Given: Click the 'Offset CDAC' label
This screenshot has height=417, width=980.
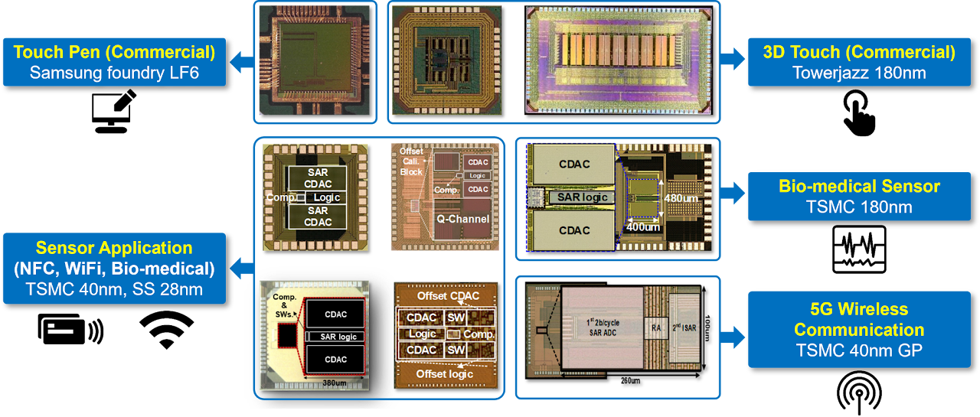Looking at the screenshot, I should [x=448, y=296].
